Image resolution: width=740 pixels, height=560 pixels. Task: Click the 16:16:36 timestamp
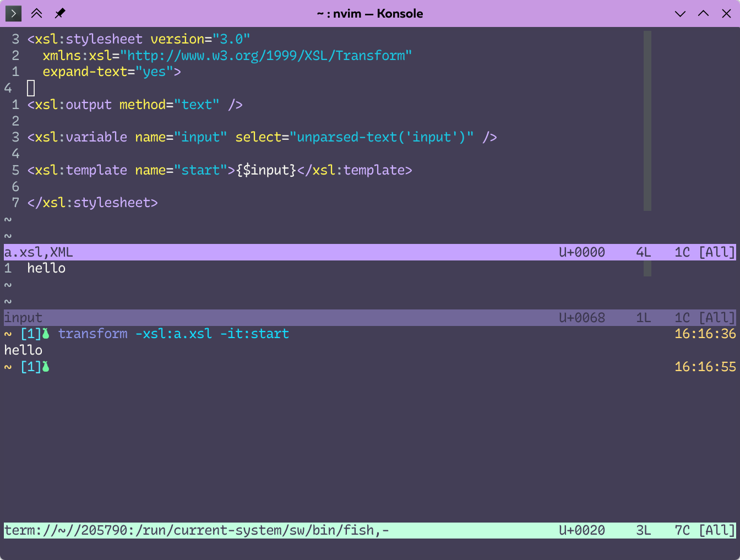click(x=705, y=334)
